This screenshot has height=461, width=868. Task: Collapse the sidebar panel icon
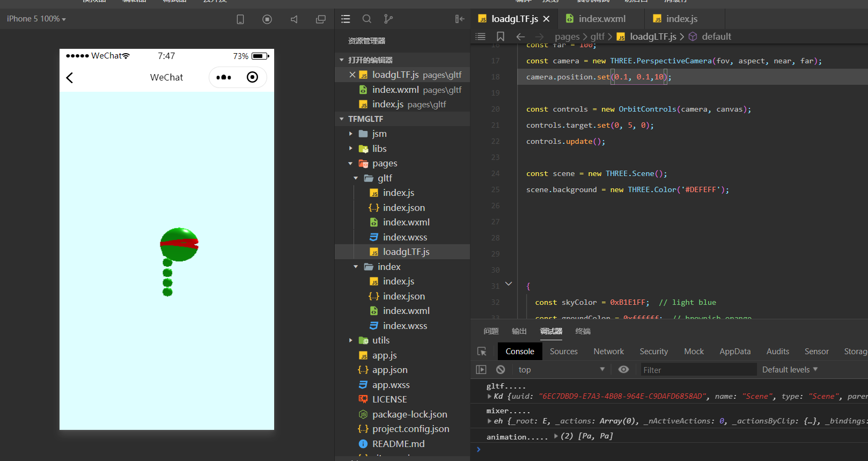tap(460, 19)
